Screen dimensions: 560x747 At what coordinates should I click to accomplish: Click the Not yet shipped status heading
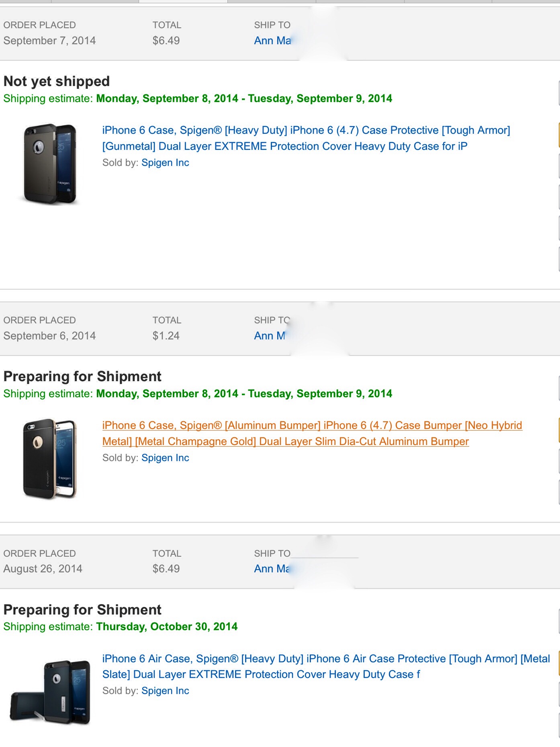(57, 81)
